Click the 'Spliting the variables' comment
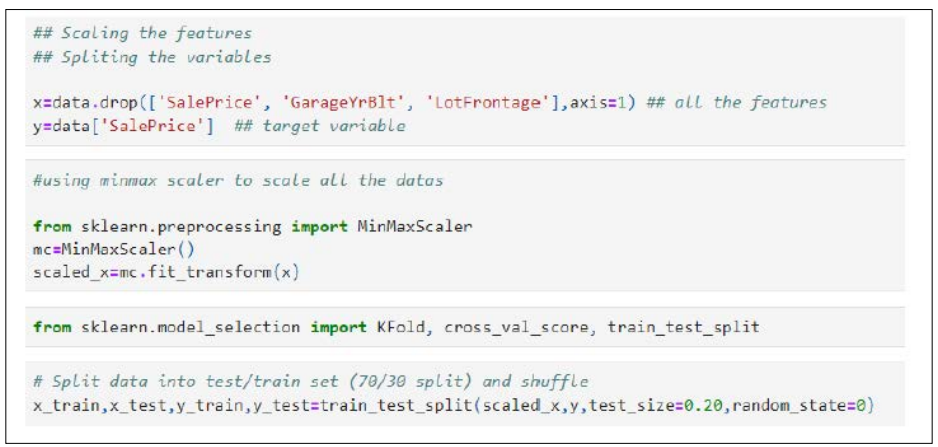The height and width of the screenshot is (447, 938). point(152,57)
